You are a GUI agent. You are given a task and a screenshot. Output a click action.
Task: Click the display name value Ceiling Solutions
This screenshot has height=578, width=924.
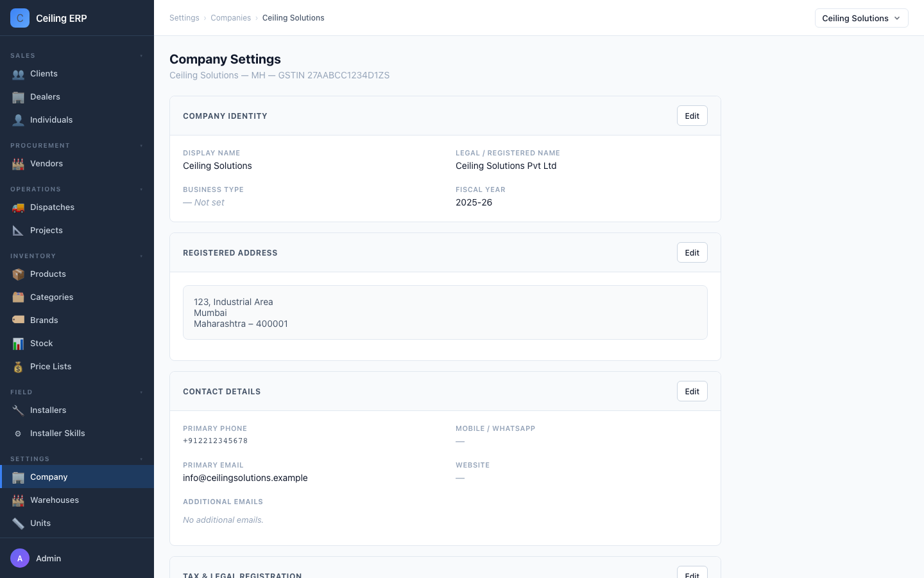click(218, 166)
